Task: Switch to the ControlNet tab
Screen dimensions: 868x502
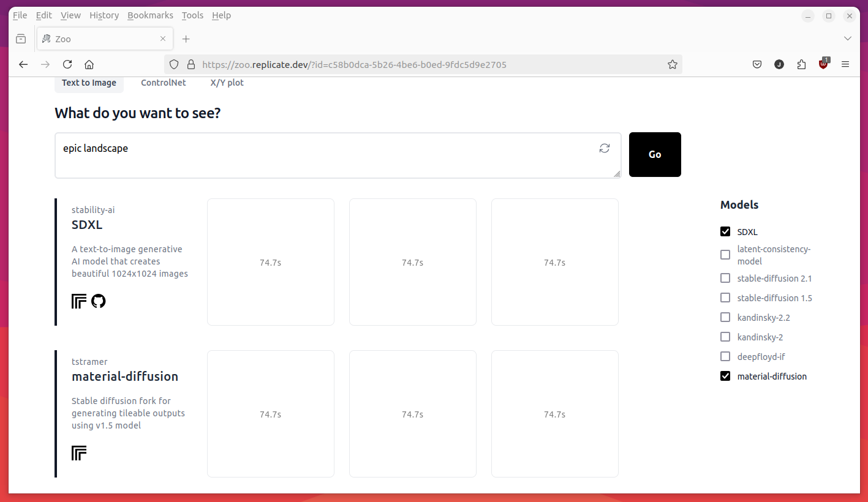Action: [x=163, y=83]
